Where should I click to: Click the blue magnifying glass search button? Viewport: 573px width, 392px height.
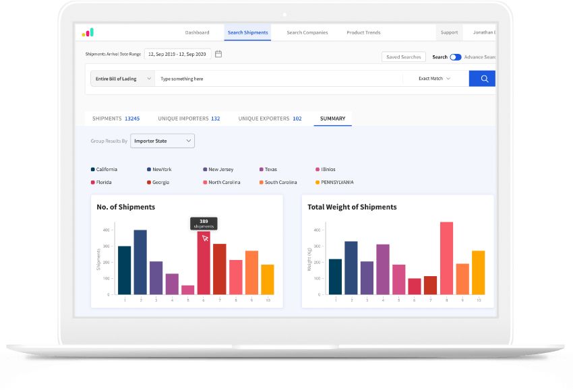[483, 79]
